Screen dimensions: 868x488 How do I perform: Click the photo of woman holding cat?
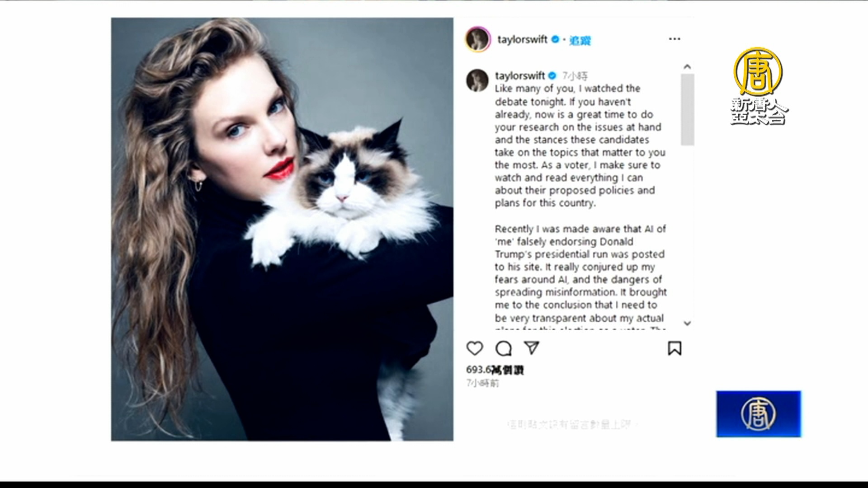click(x=282, y=229)
